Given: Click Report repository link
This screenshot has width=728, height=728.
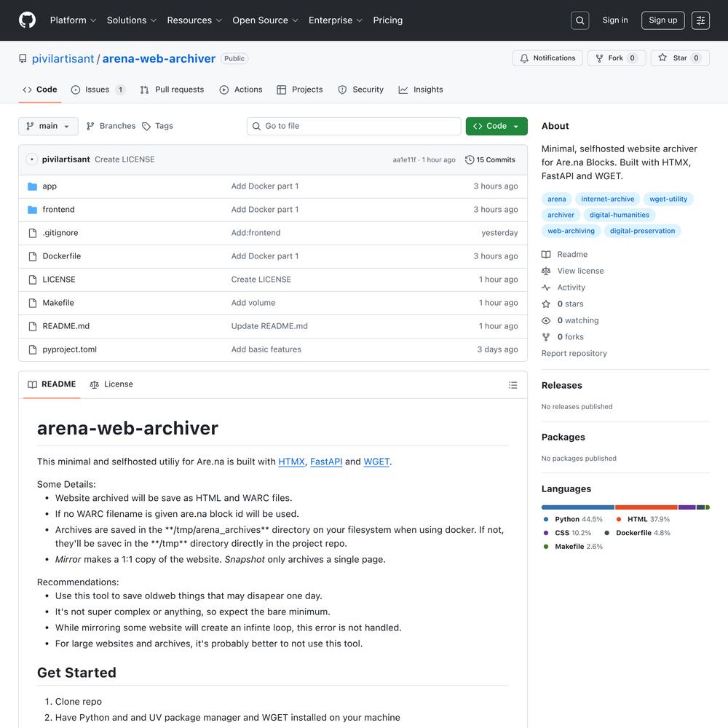Looking at the screenshot, I should [x=574, y=353].
